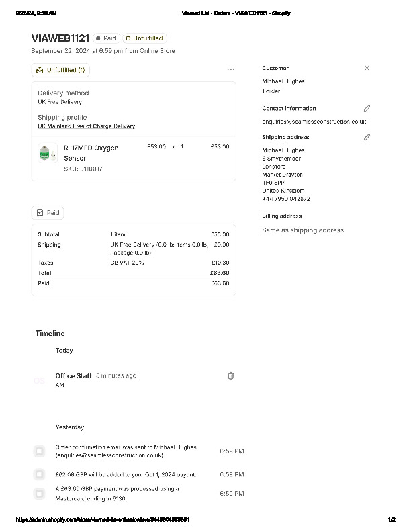
Task: Click the admin.shopify.com URL in the page footer
Action: coord(107,520)
